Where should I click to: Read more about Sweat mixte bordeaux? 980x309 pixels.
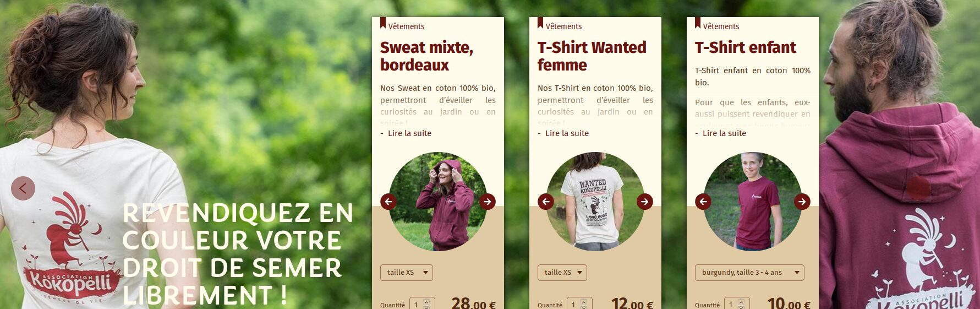(x=409, y=133)
